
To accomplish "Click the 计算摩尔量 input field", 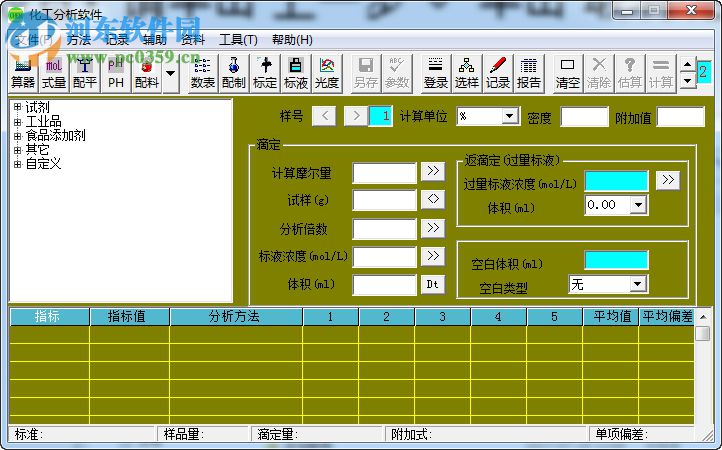I will (x=384, y=173).
